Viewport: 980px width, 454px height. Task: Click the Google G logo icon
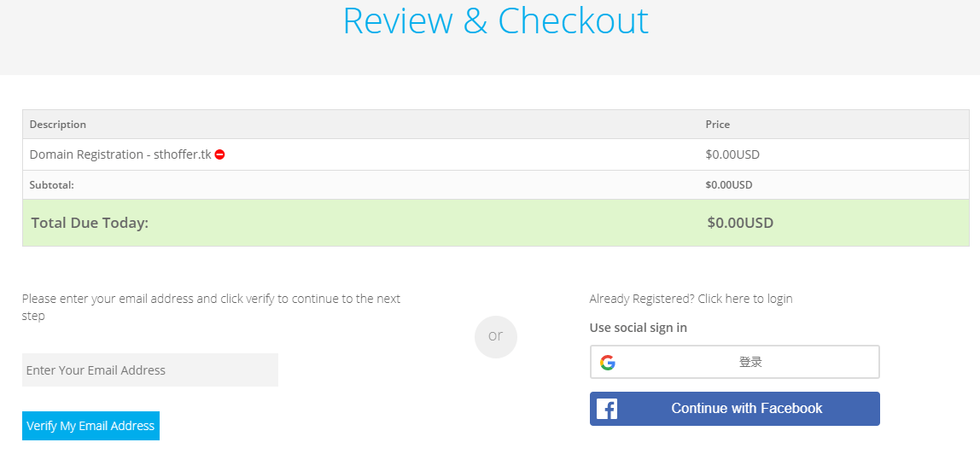[608, 362]
